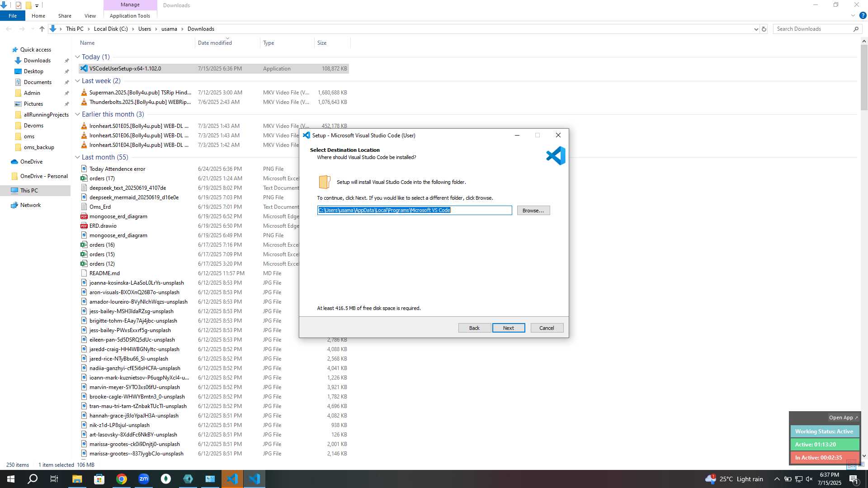Select the Superman.2025 MKV video file
Image resolution: width=868 pixels, height=488 pixels.
point(213,93)
